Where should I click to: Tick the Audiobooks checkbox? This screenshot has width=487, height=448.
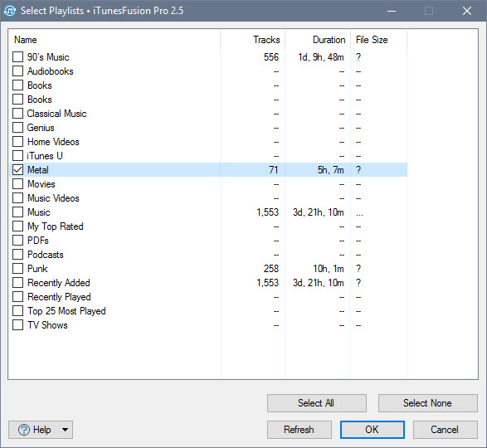pyautogui.click(x=17, y=71)
